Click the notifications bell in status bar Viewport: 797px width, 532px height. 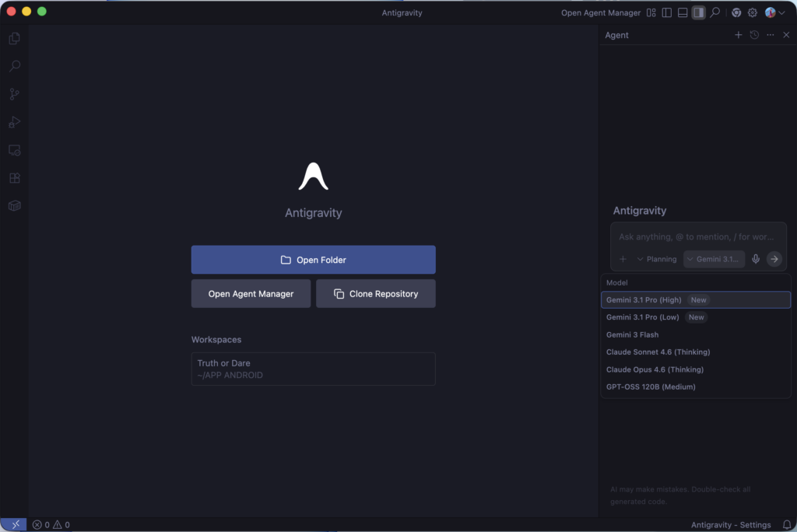tap(786, 525)
